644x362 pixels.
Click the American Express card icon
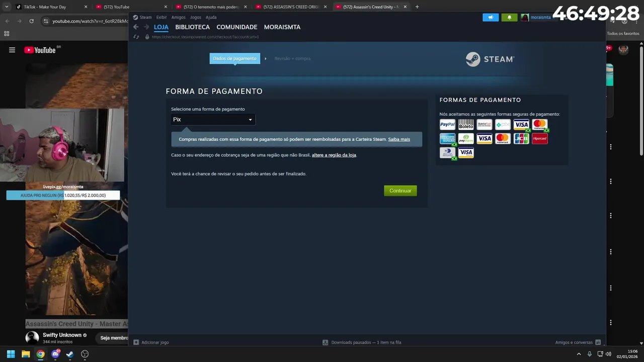click(447, 139)
